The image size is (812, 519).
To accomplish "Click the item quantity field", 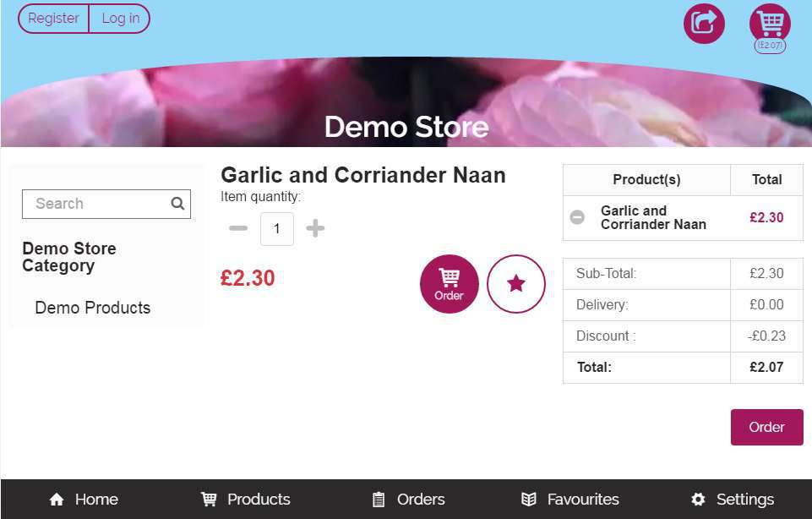I will (276, 229).
